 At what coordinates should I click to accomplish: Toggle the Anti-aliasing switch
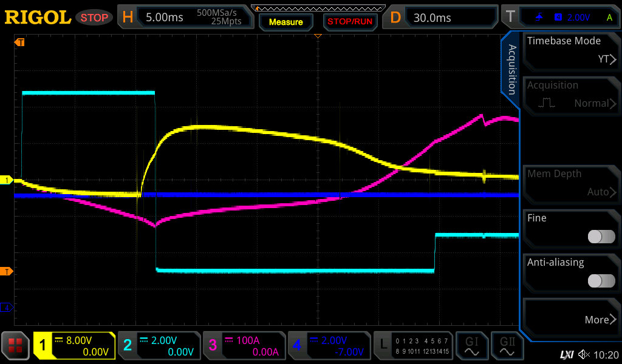click(x=601, y=281)
